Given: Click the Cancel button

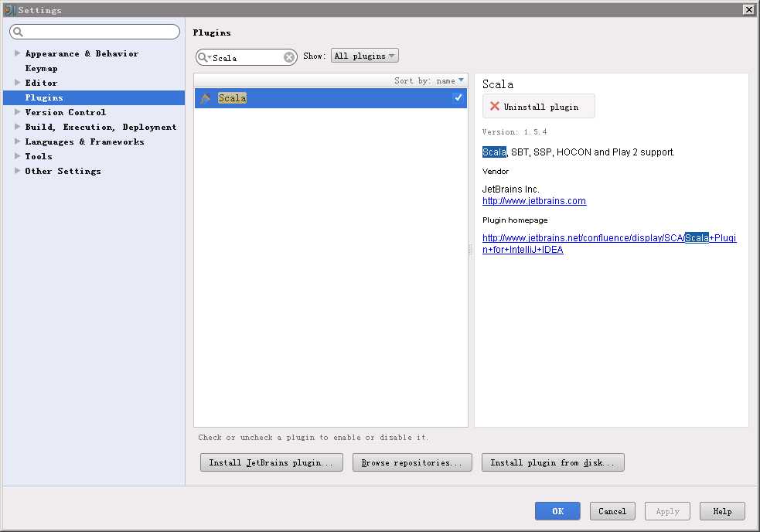Looking at the screenshot, I should tap(612, 511).
